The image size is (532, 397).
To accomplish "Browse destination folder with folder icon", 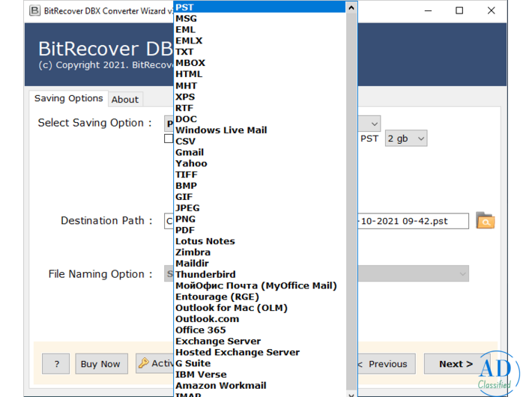I will tap(486, 220).
